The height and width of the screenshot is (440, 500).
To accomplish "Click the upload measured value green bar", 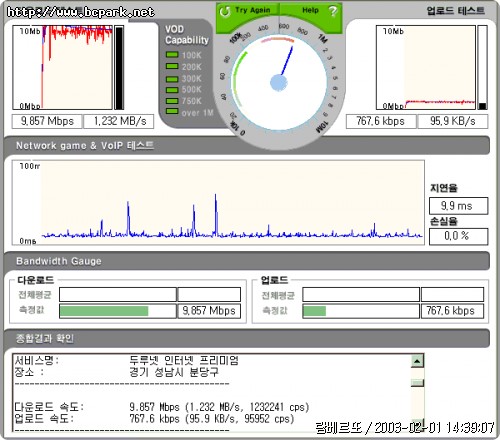I will [315, 311].
